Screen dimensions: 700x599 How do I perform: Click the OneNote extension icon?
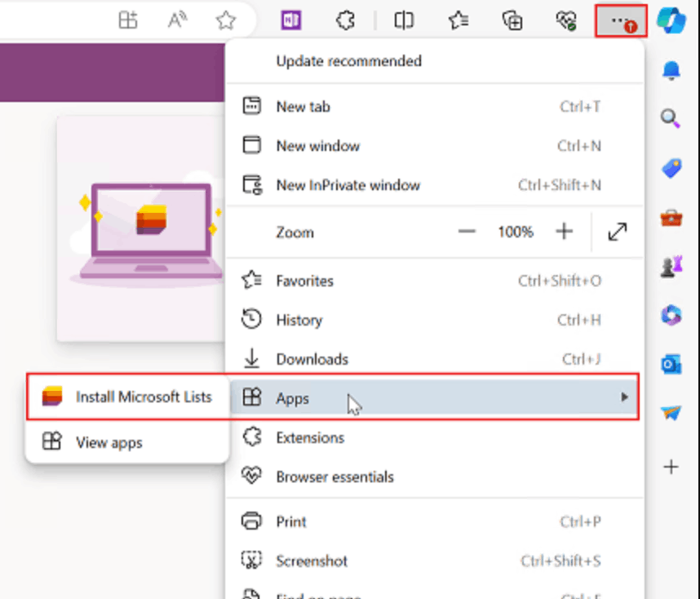click(x=290, y=20)
